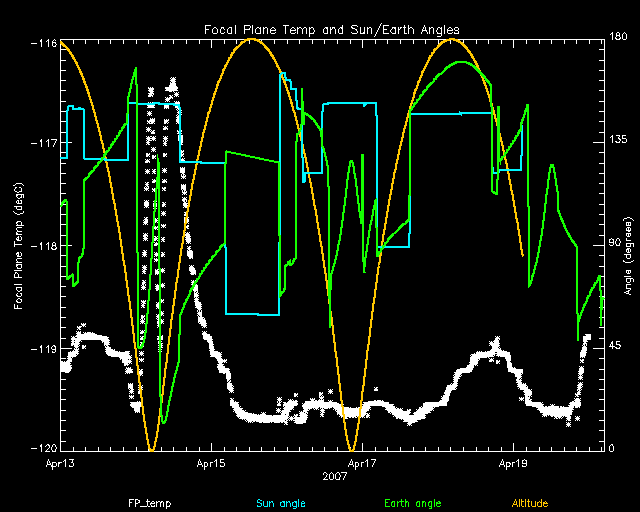
Task: Select the Apr15 x-axis tick label
Action: (211, 464)
